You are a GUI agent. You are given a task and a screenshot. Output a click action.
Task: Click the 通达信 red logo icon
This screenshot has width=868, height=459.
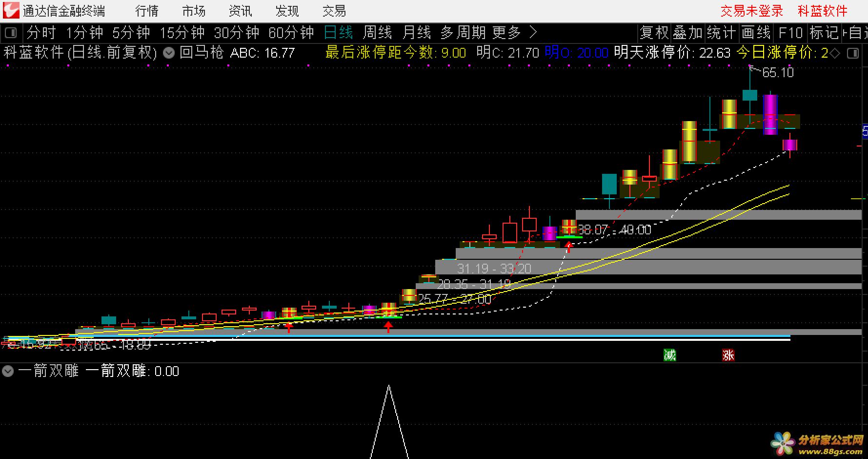click(x=11, y=11)
